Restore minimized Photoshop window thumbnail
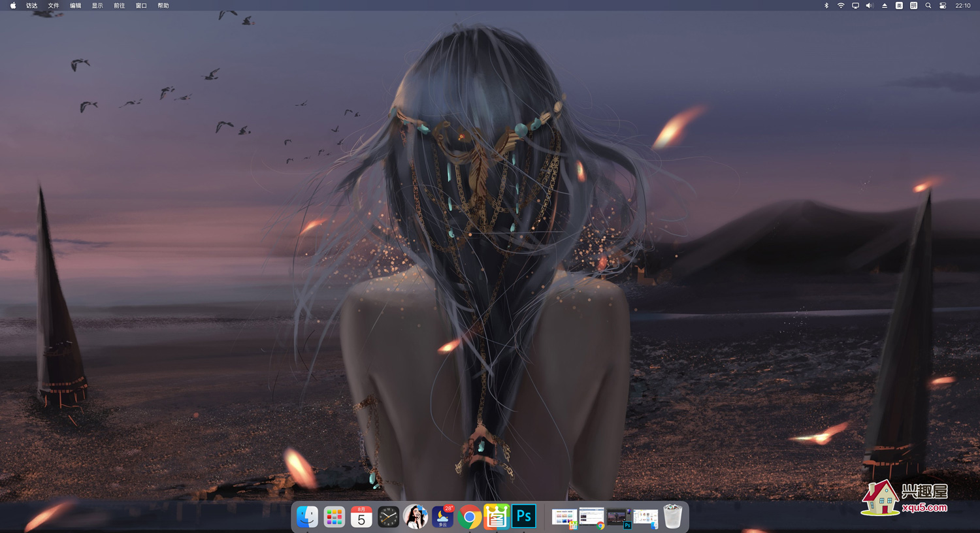The image size is (980, 533). (x=619, y=518)
